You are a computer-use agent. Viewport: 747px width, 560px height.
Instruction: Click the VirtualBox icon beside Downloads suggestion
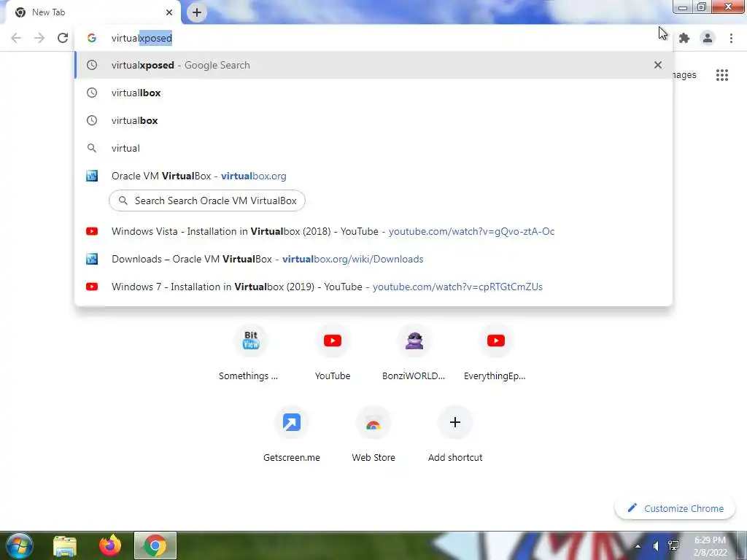coord(92,259)
